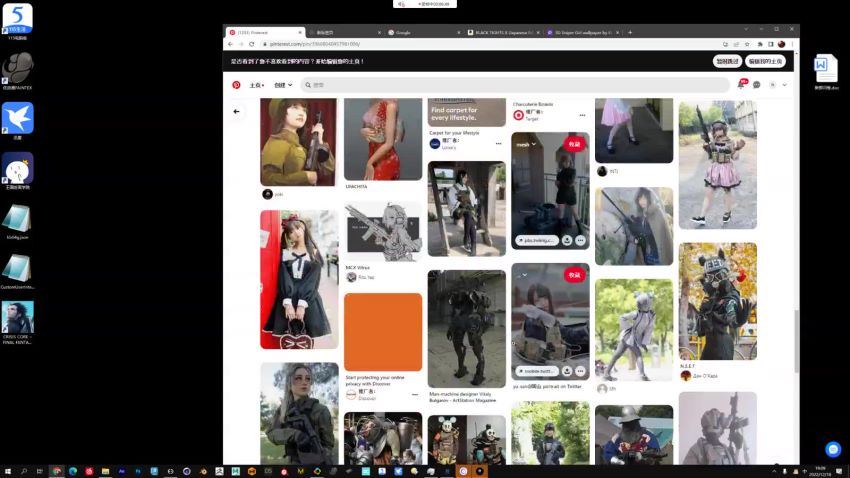Click the red Save button on first pin
Screen dimensions: 850x478
[x=574, y=144]
